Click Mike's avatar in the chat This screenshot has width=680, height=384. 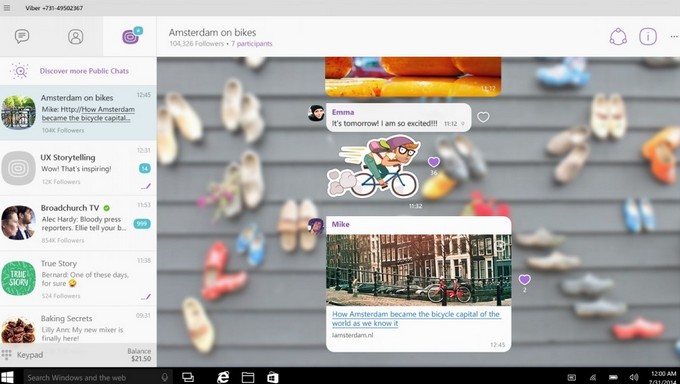click(x=316, y=226)
